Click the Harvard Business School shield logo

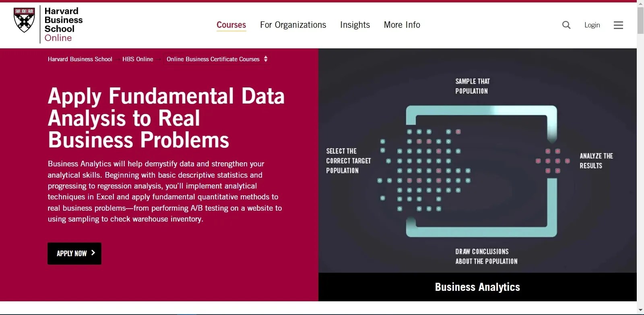pos(24,20)
